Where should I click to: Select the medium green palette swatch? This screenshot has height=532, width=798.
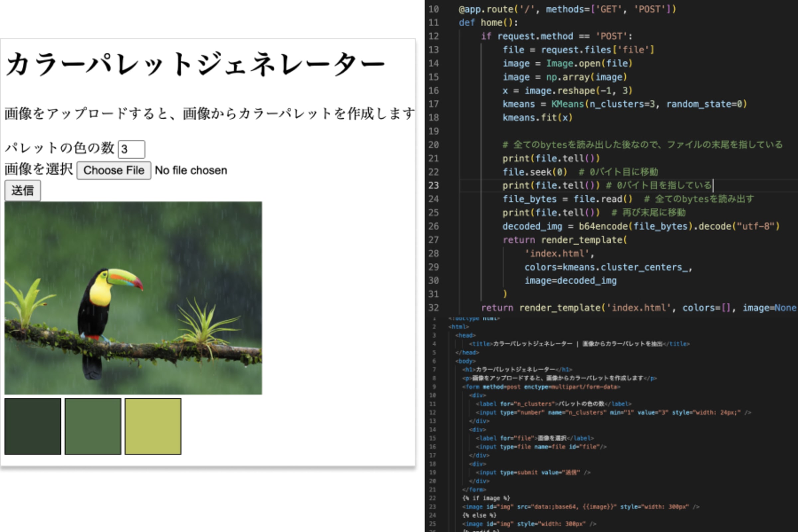coord(93,426)
